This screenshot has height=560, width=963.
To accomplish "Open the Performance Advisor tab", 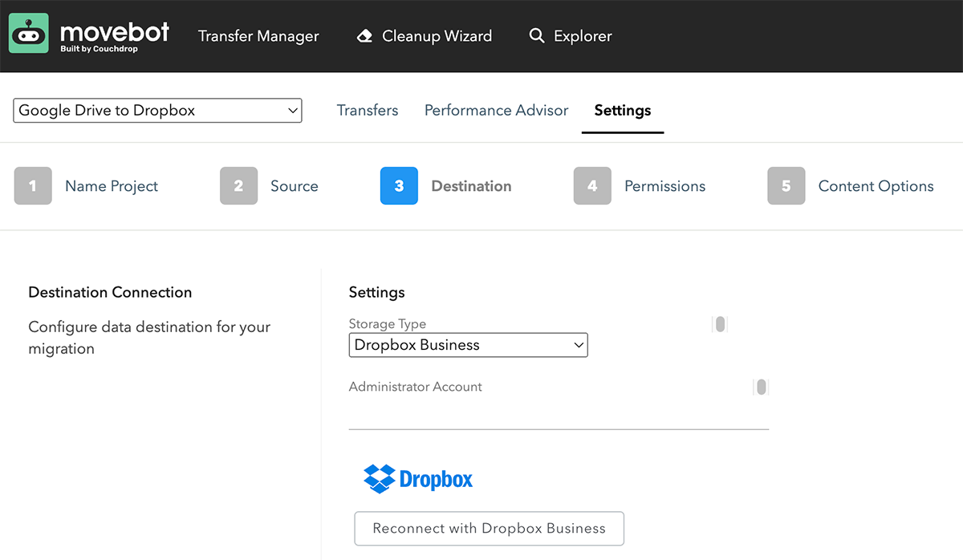I will tap(496, 110).
